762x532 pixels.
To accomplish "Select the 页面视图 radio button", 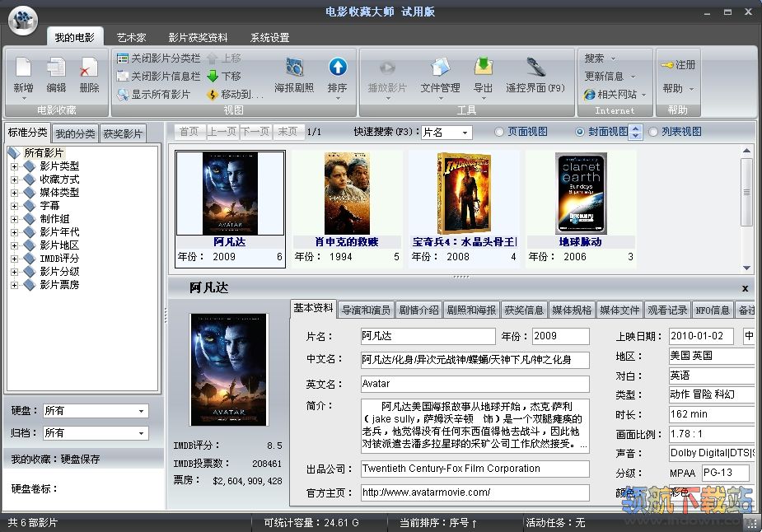I will pos(498,132).
